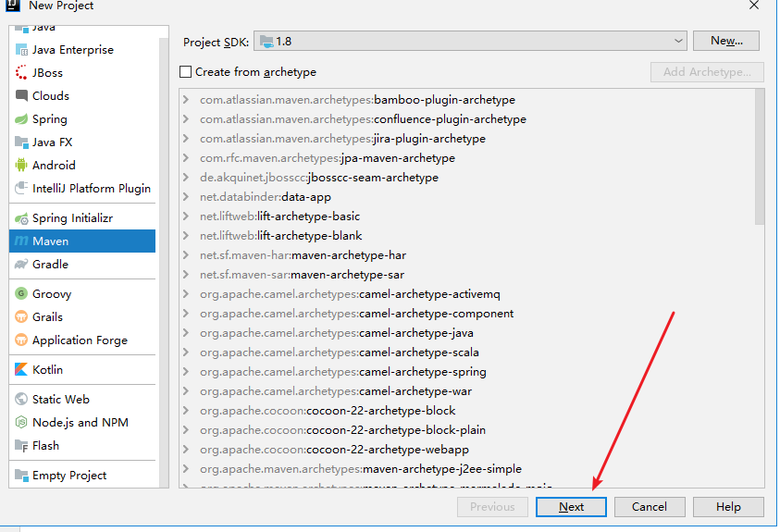Click archetype list vertical scrollbar
The image size is (780, 532).
(760, 157)
